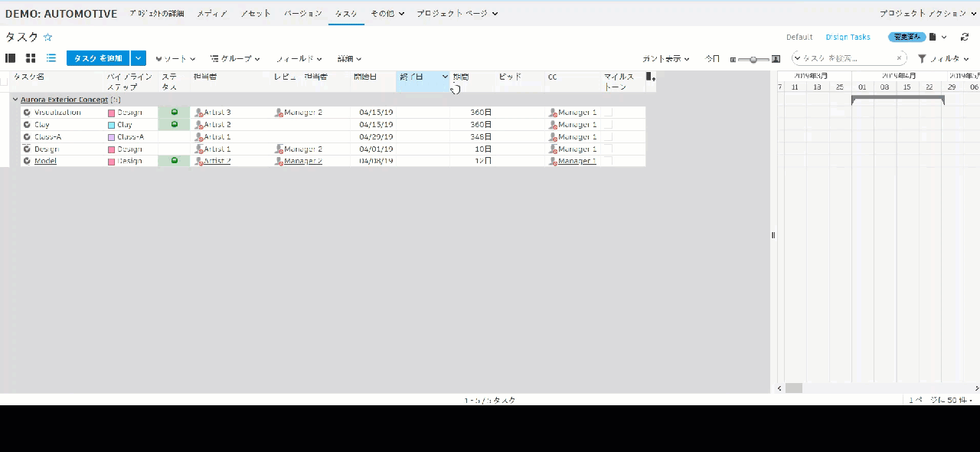Favorite the タスク page with star
Viewport: 980px width, 452px height.
[47, 37]
